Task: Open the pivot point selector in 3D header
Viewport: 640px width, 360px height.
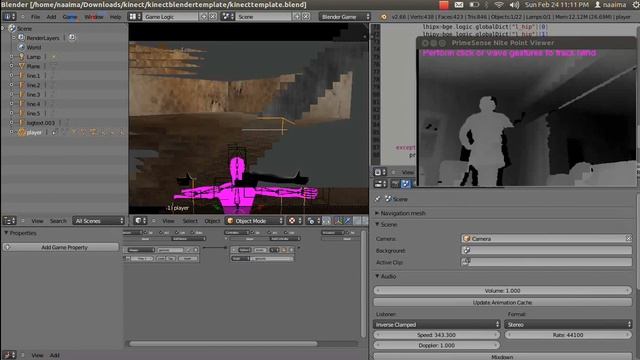Action: click(313, 221)
